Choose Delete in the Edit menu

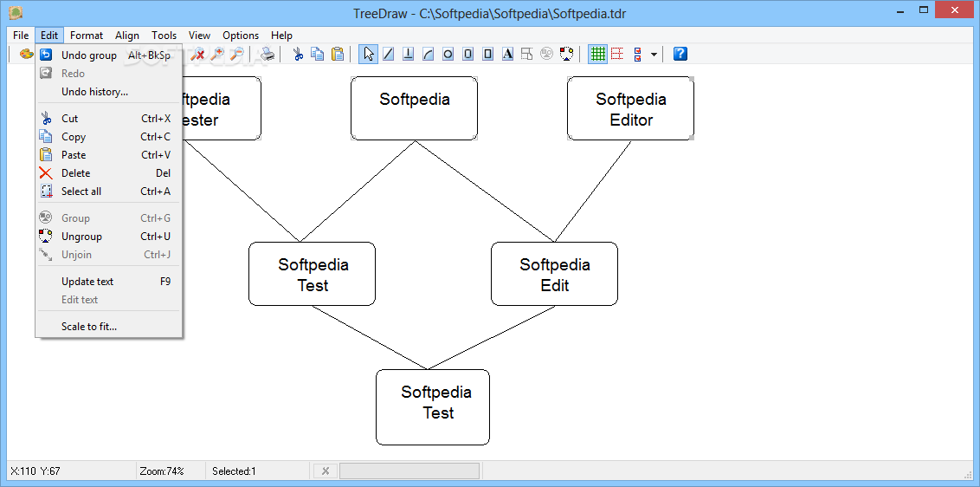(x=108, y=172)
